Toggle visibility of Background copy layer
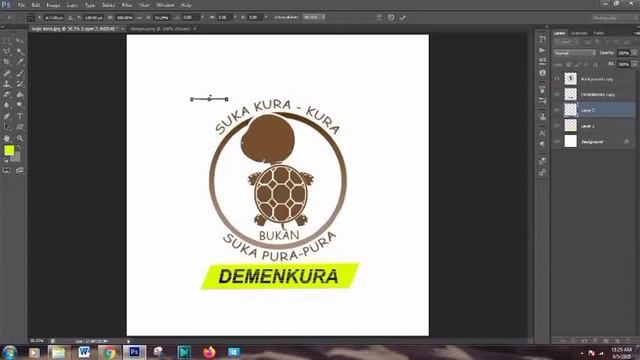The image size is (640, 360). point(557,79)
